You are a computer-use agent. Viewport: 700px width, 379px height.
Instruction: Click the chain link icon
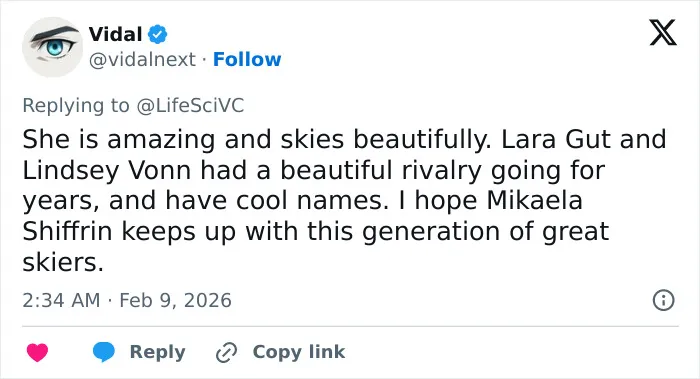tap(226, 352)
